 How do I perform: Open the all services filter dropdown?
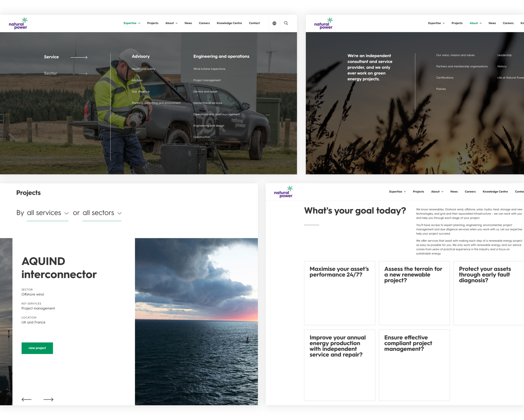(x=48, y=213)
